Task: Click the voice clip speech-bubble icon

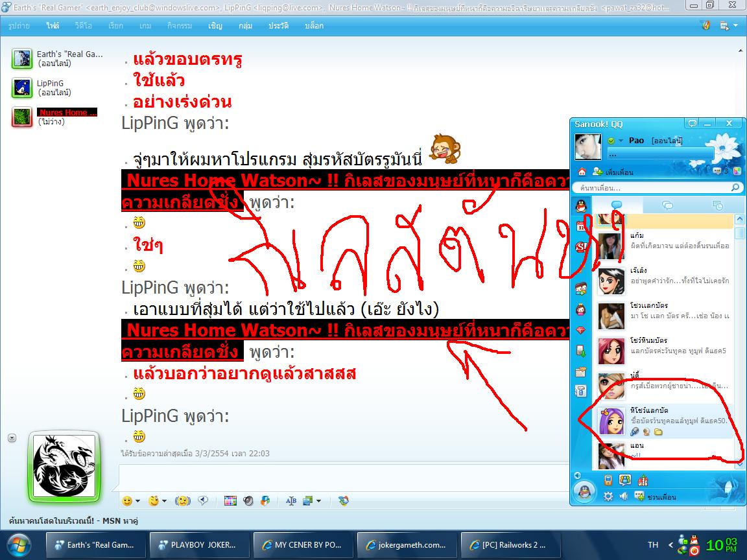Action: (x=203, y=500)
